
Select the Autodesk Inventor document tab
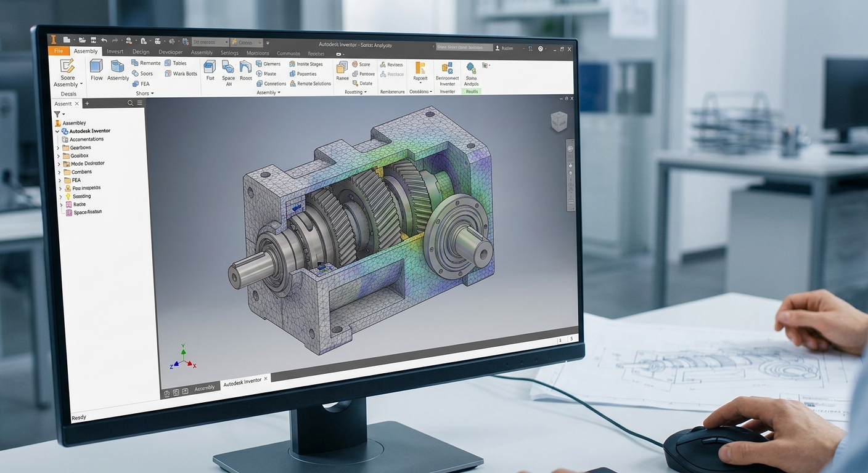246,382
